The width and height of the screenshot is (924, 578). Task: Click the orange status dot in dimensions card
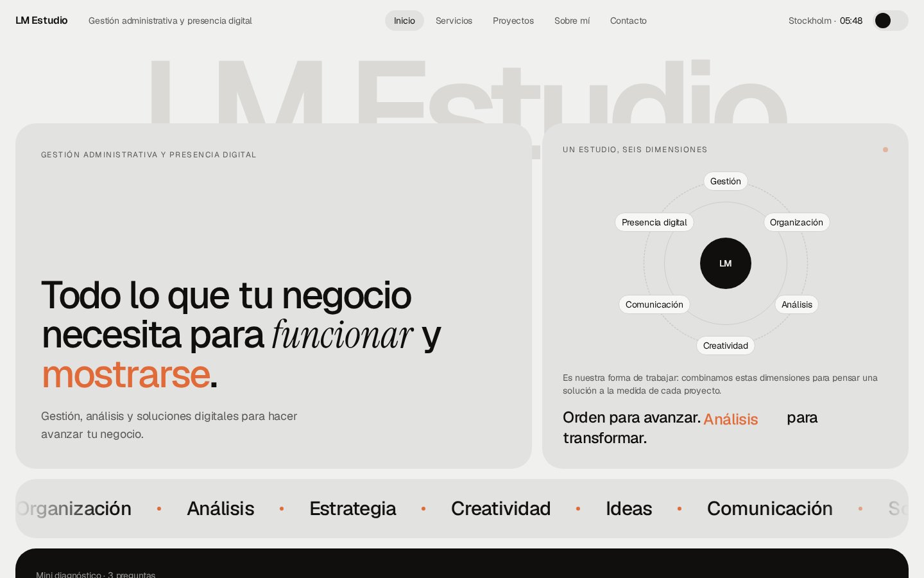[886, 150]
